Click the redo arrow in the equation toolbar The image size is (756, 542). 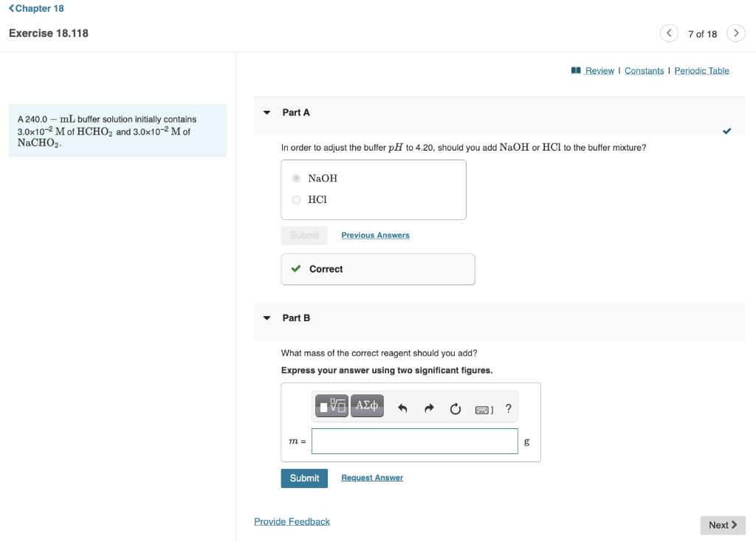coord(430,409)
